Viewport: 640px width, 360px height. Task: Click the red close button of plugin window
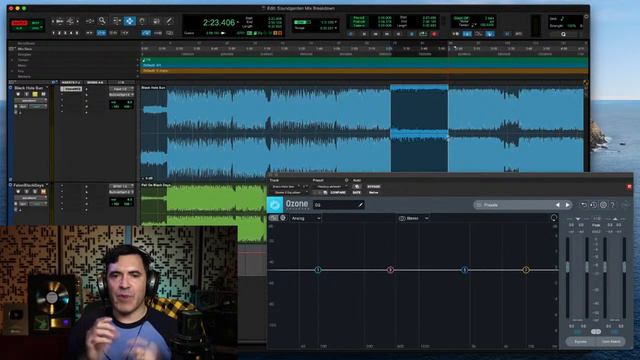(629, 187)
